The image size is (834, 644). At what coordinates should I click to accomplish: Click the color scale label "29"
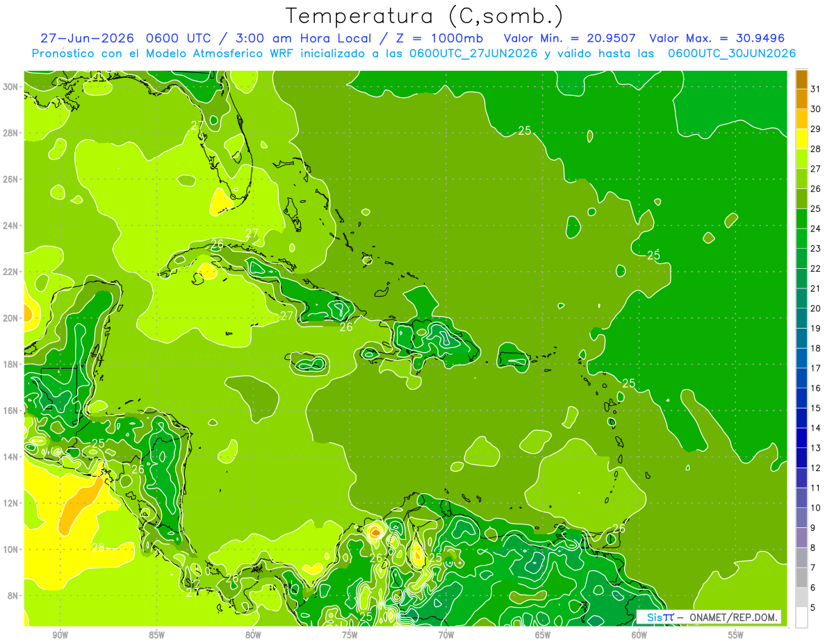[816, 129]
